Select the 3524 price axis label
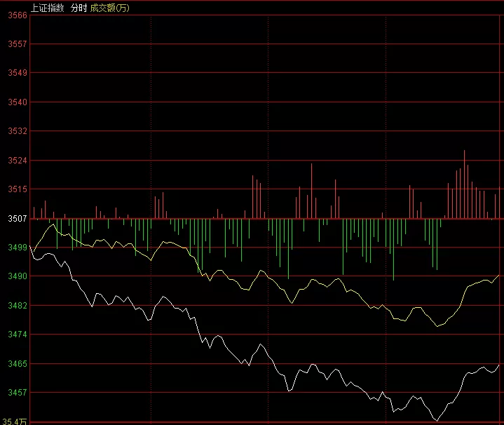504x425 pixels. tap(18, 161)
